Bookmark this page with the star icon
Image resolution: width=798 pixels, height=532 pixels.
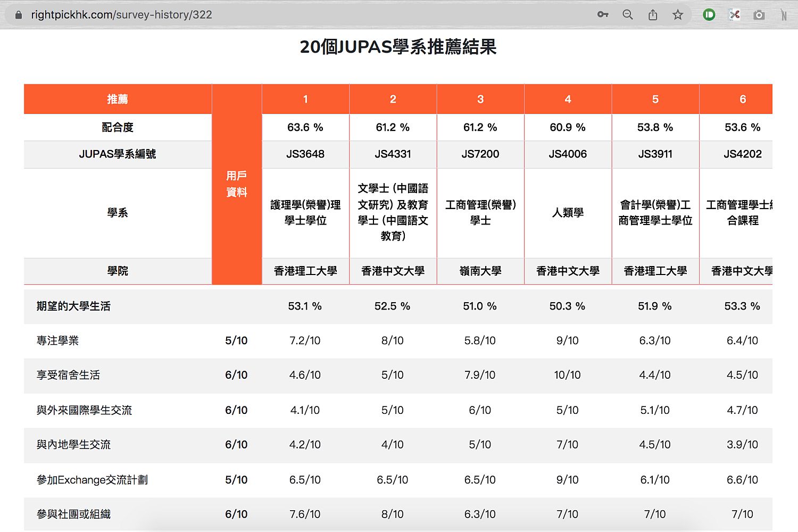678,15
